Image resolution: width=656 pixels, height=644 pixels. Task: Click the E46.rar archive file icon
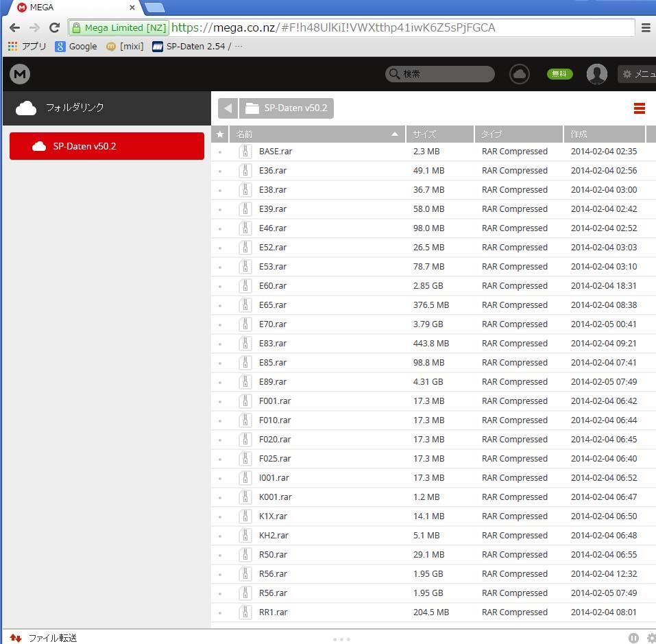tap(245, 228)
